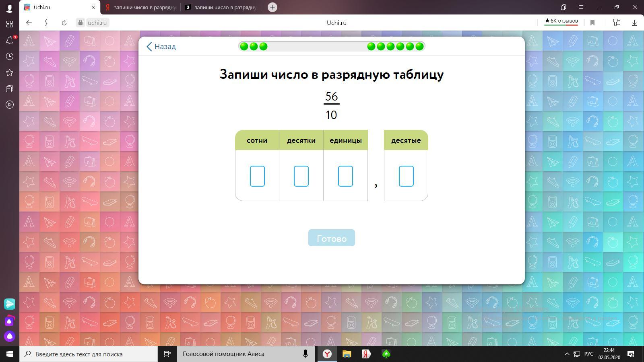Go back using the browser back arrow
This screenshot has width=644, height=362.
[x=29, y=23]
